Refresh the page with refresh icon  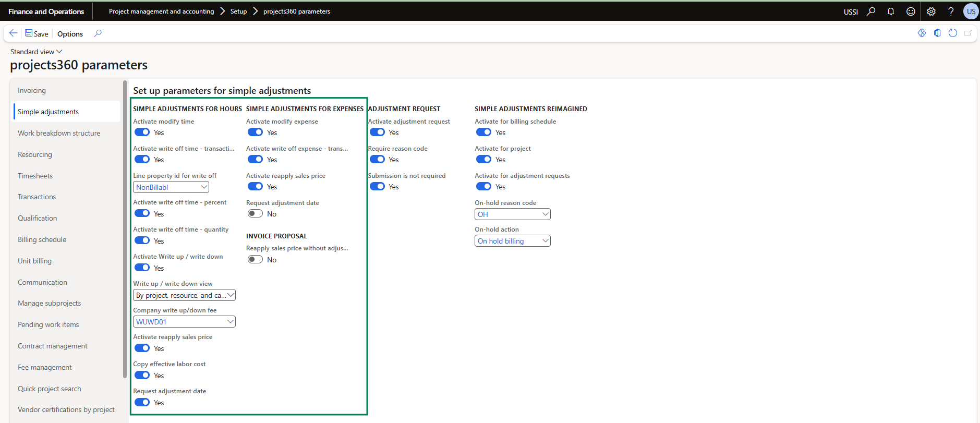point(952,33)
